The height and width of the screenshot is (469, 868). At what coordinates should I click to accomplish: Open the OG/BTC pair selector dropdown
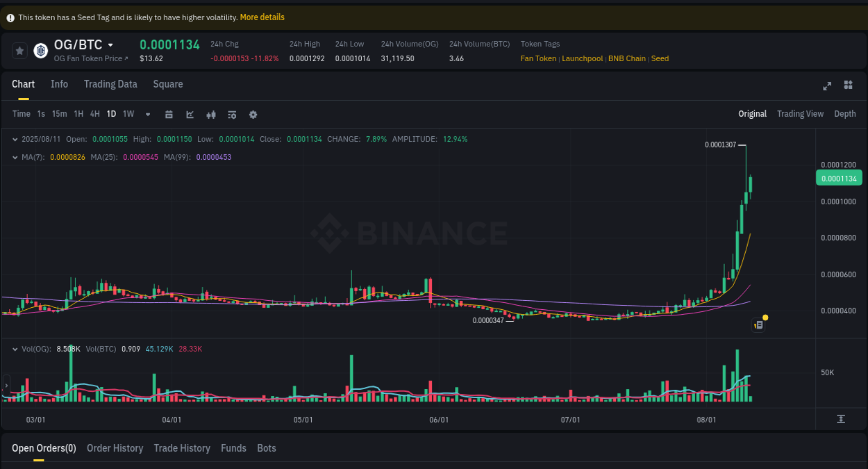click(110, 44)
